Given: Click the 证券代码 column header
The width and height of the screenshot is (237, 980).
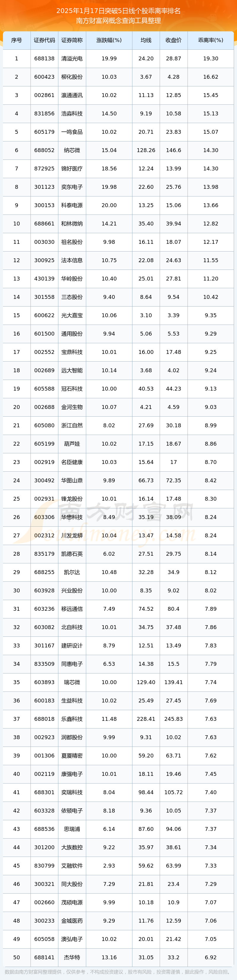Looking at the screenshot, I should [44, 40].
